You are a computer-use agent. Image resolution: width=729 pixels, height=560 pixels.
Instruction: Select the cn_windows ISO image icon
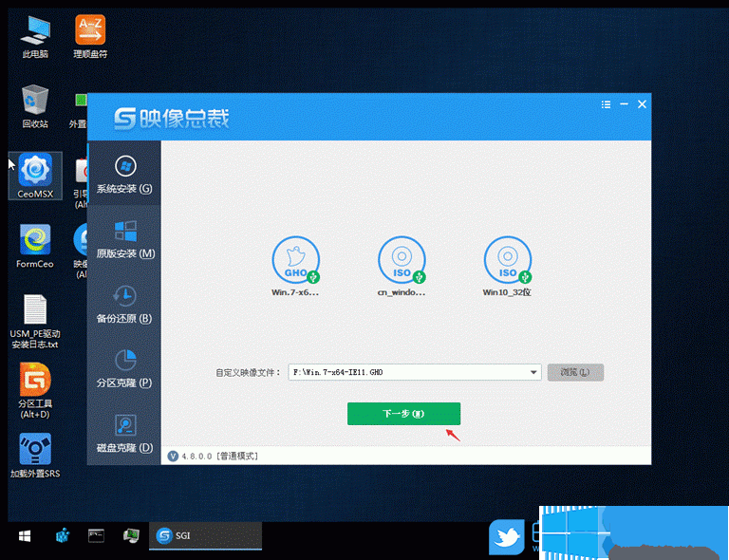coord(402,261)
